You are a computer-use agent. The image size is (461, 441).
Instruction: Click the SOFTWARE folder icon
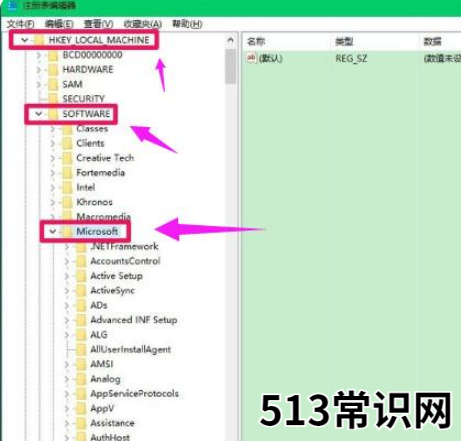tap(53, 114)
